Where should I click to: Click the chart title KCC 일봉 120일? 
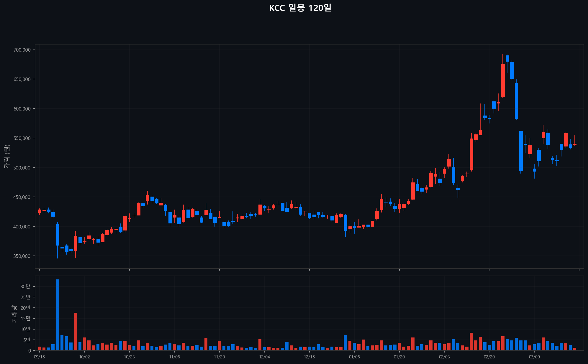pos(300,8)
